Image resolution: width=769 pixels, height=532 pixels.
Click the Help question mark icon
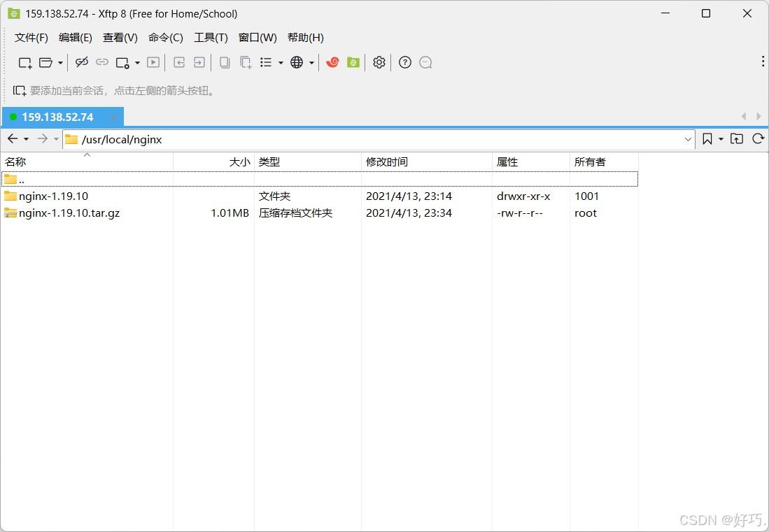click(x=405, y=62)
